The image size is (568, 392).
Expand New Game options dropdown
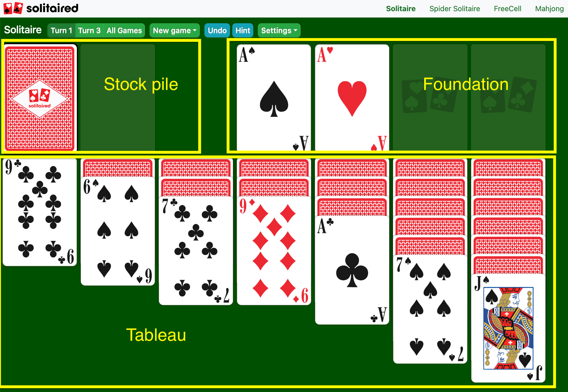(x=175, y=30)
